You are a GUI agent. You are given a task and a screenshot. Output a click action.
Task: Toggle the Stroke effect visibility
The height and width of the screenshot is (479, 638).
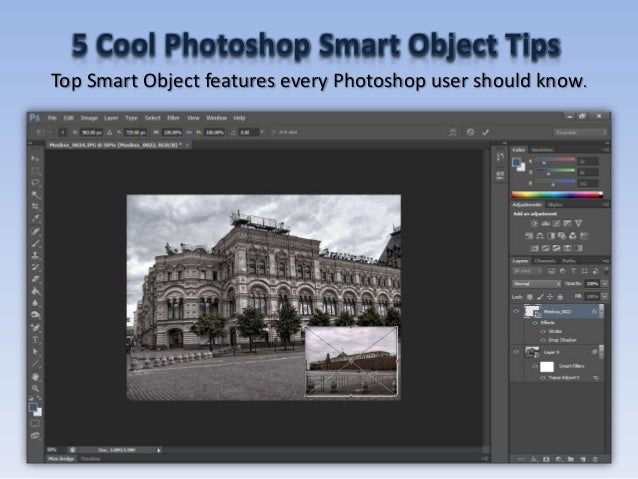click(542, 331)
